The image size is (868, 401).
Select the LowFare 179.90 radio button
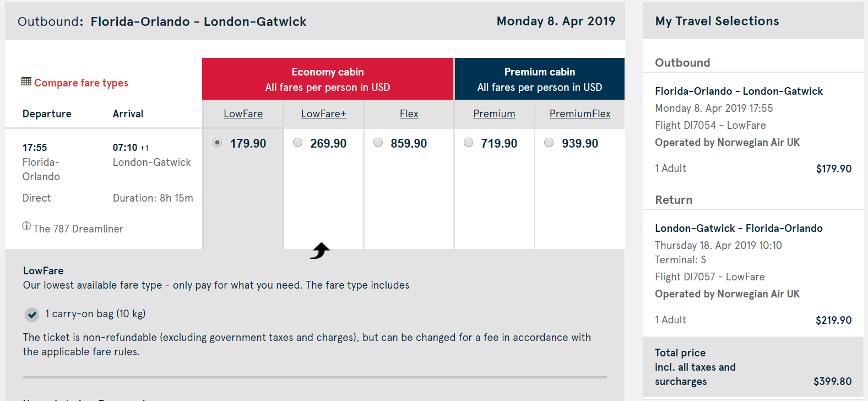point(218,143)
